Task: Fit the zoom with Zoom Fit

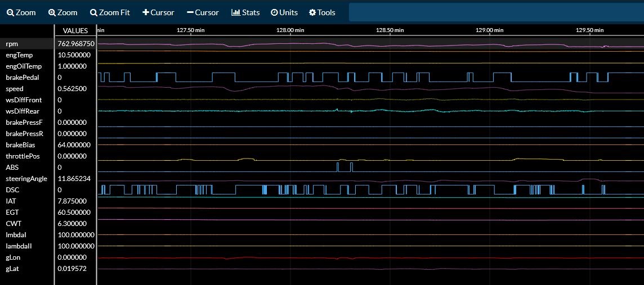Action: pos(110,12)
